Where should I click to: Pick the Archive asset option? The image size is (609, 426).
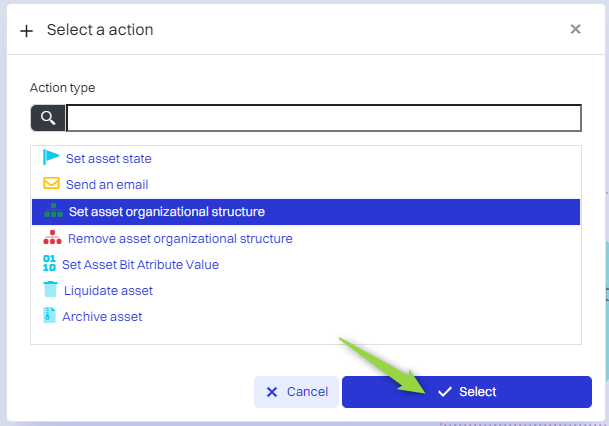pyautogui.click(x=102, y=317)
